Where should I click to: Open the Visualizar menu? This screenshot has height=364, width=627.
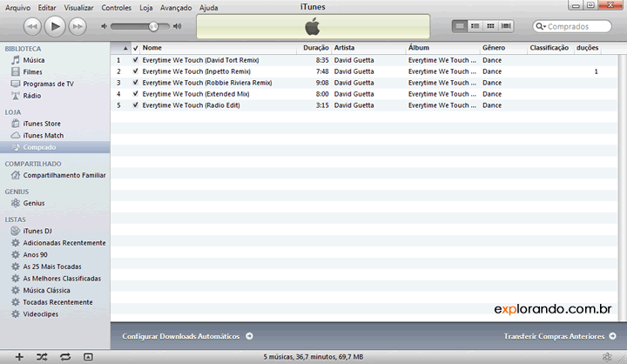tap(78, 8)
